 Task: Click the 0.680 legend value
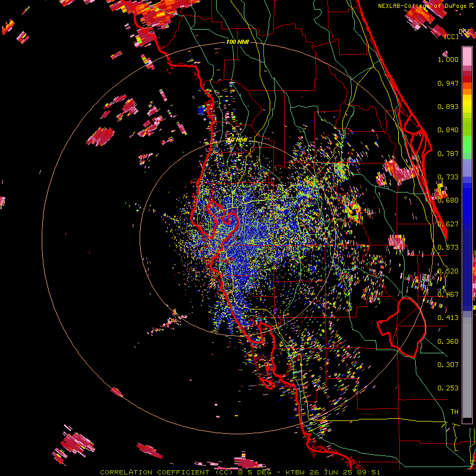click(x=448, y=200)
